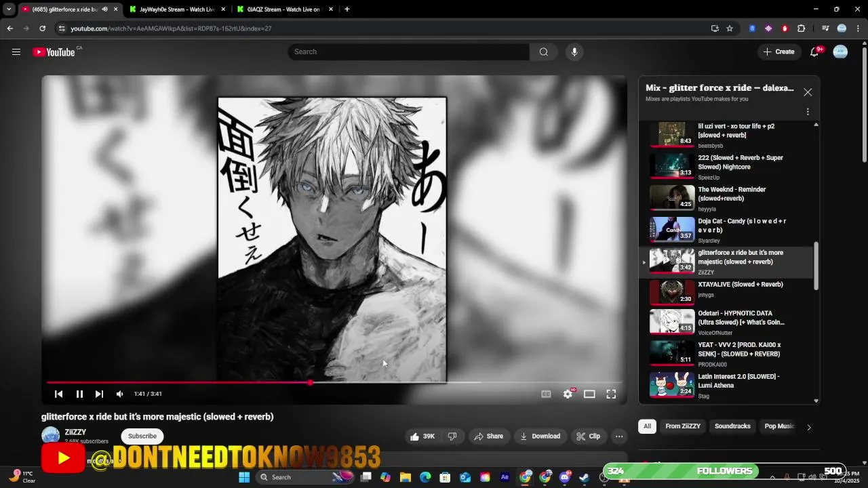The height and width of the screenshot is (488, 868).
Task: Open the Windows Start menu
Action: [x=244, y=477]
